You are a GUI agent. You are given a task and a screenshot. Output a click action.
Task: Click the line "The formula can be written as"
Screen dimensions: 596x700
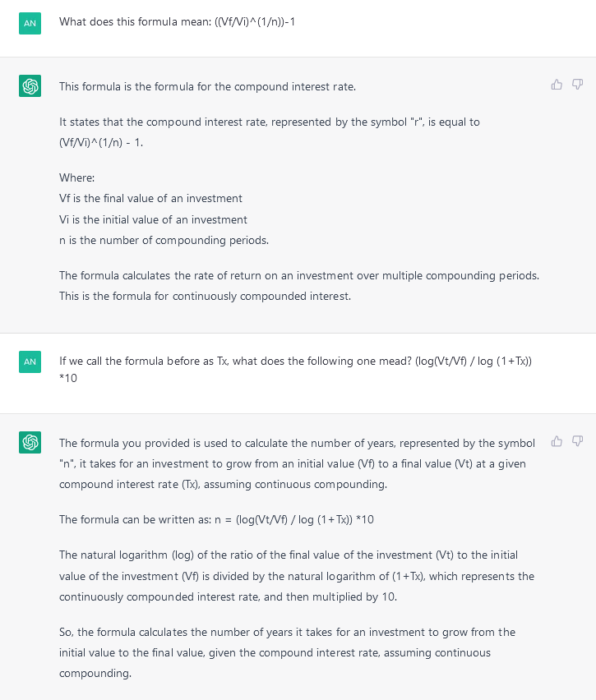(216, 519)
